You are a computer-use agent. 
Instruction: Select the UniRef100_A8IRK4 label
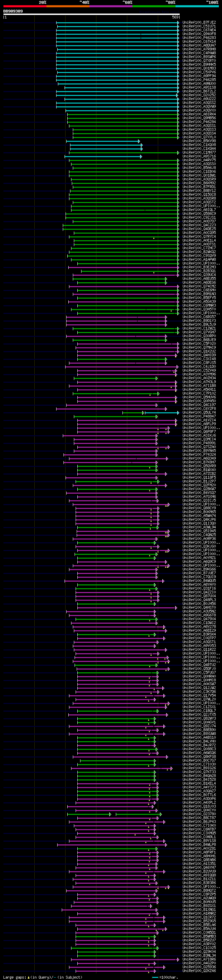(x=199, y=114)
